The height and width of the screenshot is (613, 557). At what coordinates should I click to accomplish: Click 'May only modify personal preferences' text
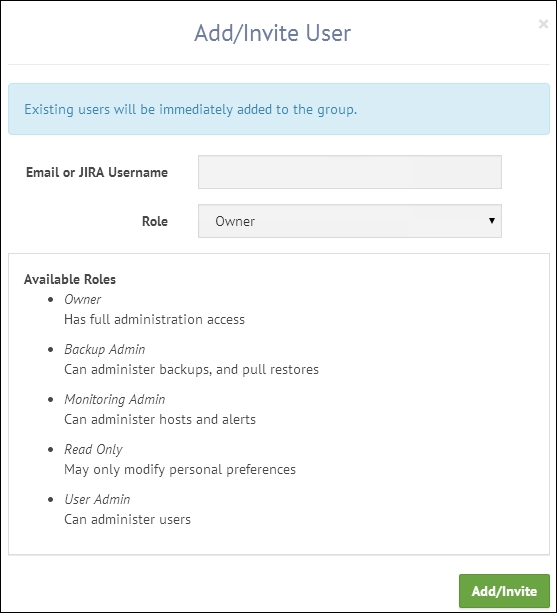click(180, 470)
